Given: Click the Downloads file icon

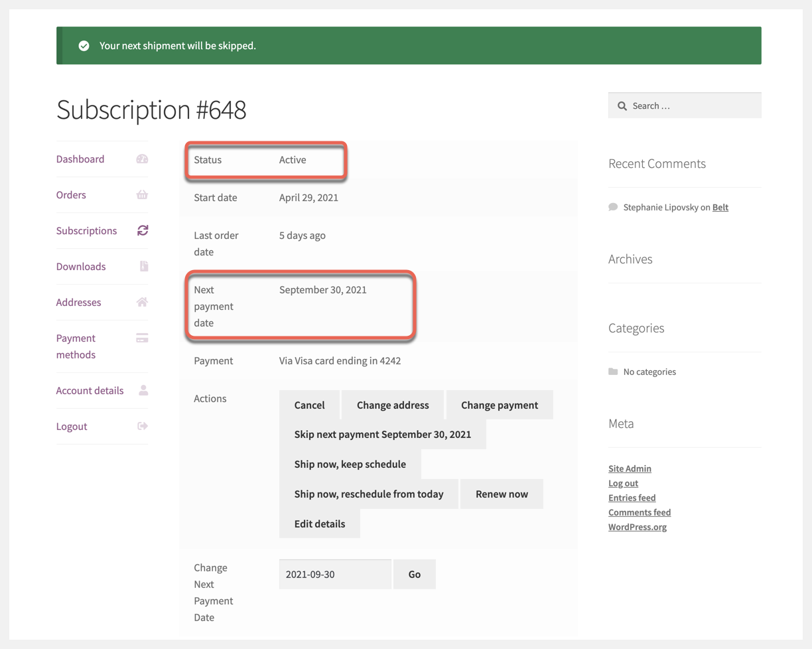Looking at the screenshot, I should (x=144, y=267).
